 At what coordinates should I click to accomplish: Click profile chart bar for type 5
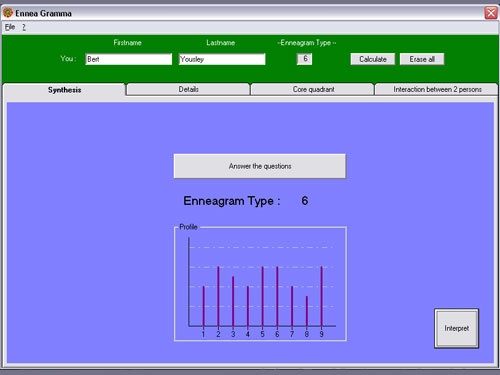[x=263, y=296]
